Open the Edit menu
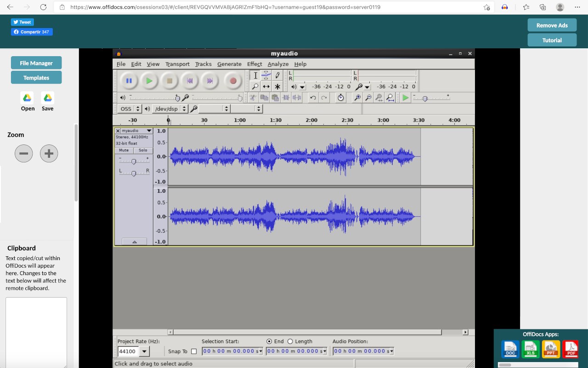The image size is (588, 368). tap(136, 64)
